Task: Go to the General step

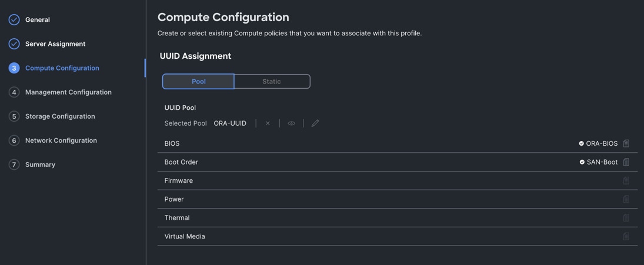Action: tap(37, 20)
